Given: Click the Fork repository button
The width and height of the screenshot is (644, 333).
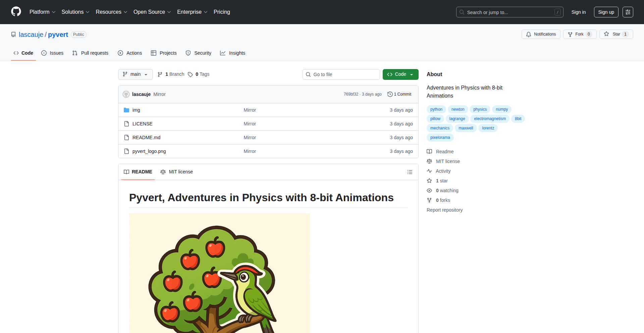Looking at the screenshot, I should pos(579,34).
